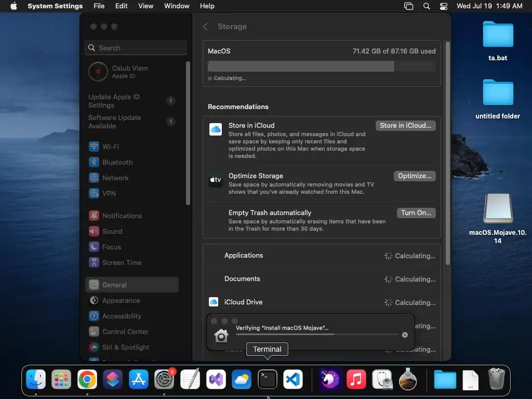Viewport: 532px width, 399px height.
Task: Open the File menu
Action: 99,6
